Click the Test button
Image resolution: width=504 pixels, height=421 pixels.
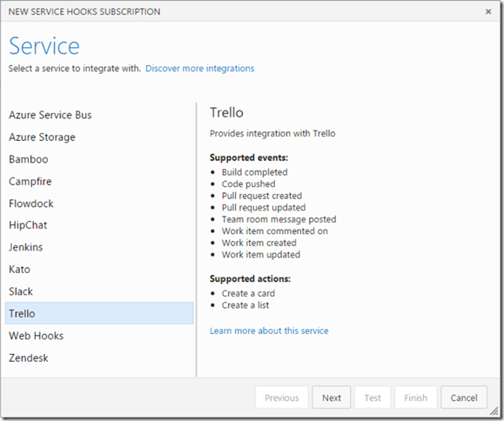(373, 398)
